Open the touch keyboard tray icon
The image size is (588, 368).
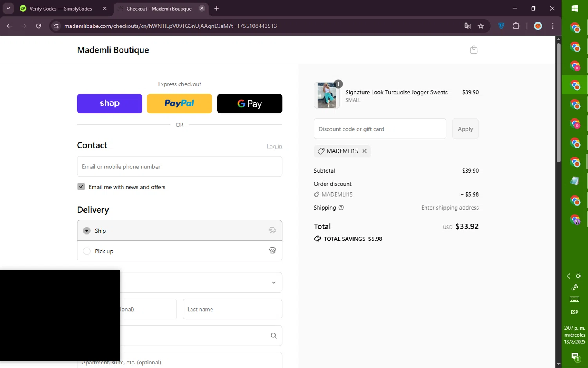click(575, 299)
